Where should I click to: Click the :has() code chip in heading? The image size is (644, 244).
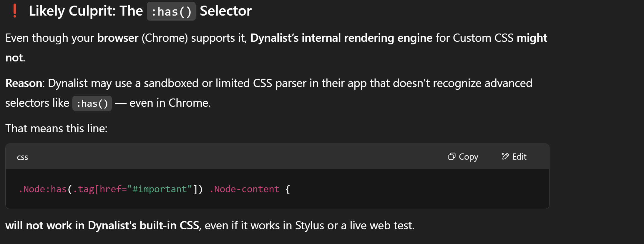point(171,11)
